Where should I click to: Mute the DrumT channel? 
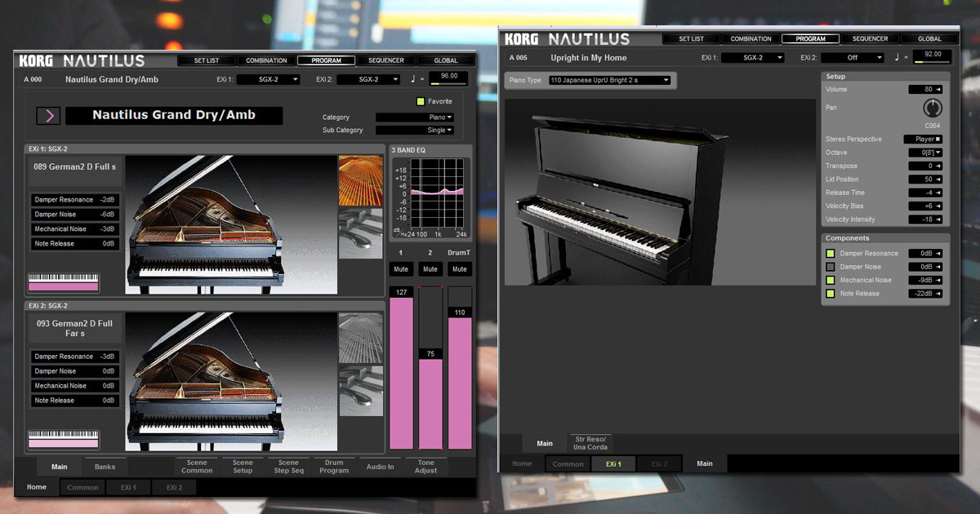tap(460, 269)
